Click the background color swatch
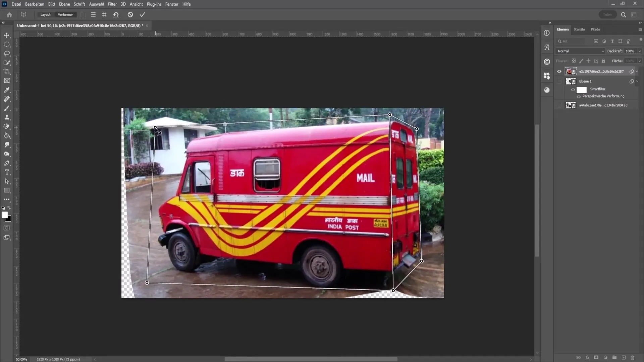This screenshot has width=644, height=362. point(9,219)
